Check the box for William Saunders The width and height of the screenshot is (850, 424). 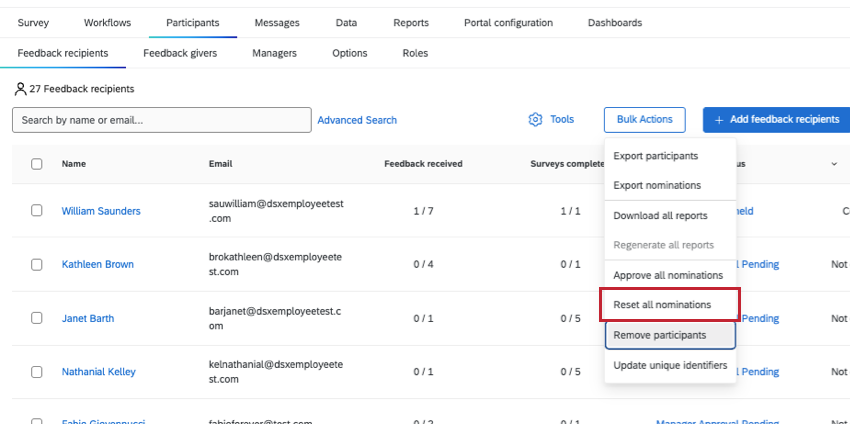36,210
